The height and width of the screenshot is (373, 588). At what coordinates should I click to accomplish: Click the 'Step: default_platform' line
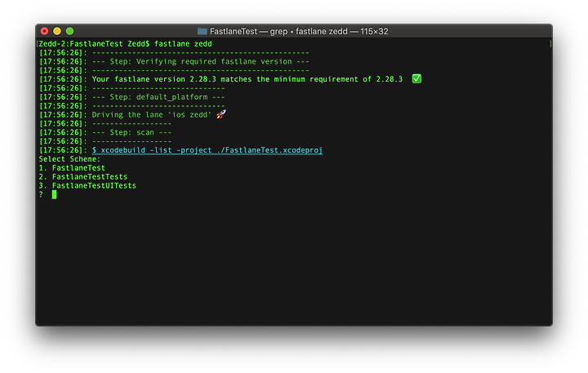click(131, 97)
